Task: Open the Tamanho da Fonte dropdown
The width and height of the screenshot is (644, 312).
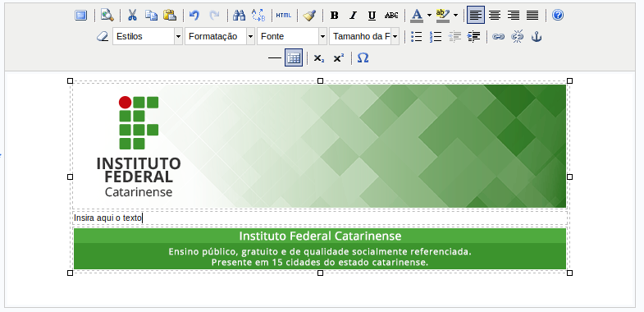Action: [364, 37]
